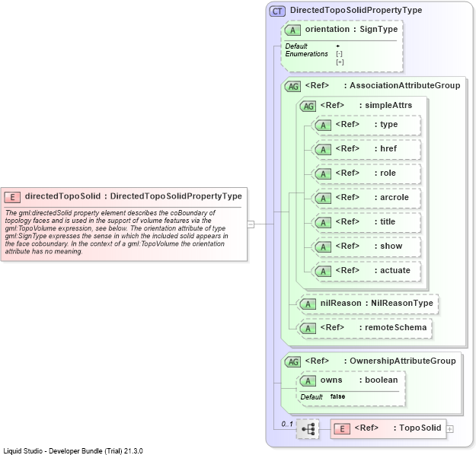This screenshot has height=455, width=476.
Task: Click the A icon of the show attribute
Action: tap(323, 247)
